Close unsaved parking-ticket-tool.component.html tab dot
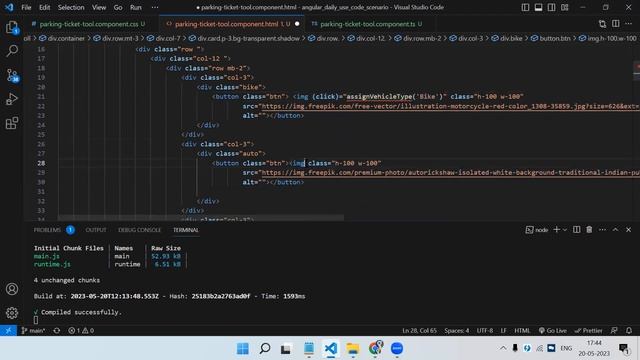Viewport: 640px width, 360px height. click(x=297, y=24)
